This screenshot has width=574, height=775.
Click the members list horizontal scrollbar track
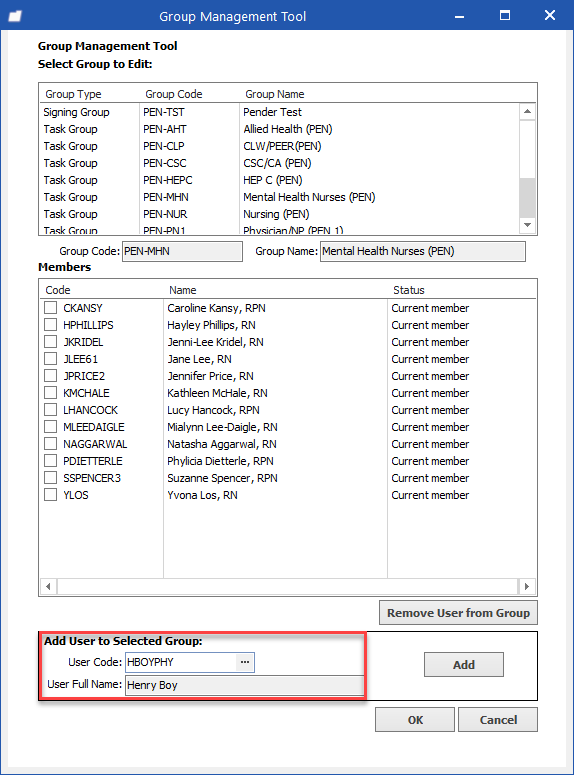point(288,586)
